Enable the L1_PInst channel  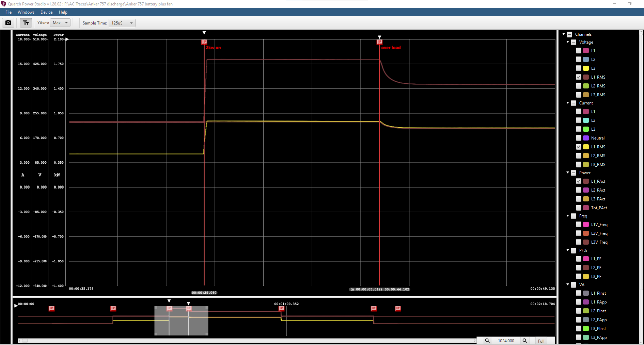point(579,293)
